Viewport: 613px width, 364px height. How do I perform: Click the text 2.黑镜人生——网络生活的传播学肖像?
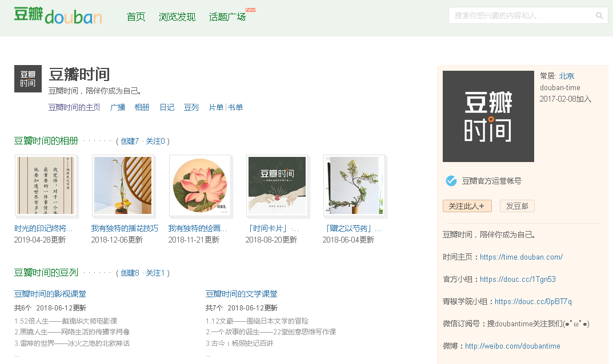[x=72, y=332]
